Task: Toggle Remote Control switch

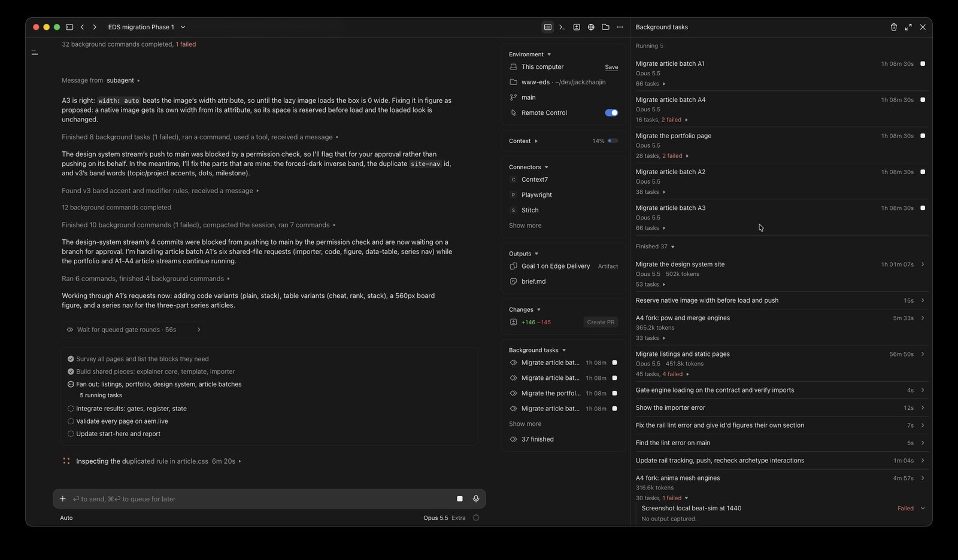Action: pos(611,112)
